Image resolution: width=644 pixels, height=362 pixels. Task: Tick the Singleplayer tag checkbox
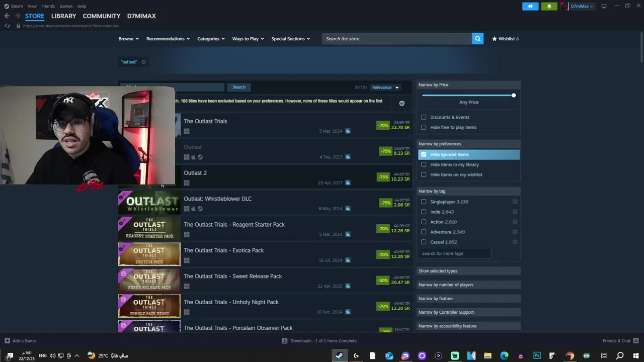tap(424, 202)
